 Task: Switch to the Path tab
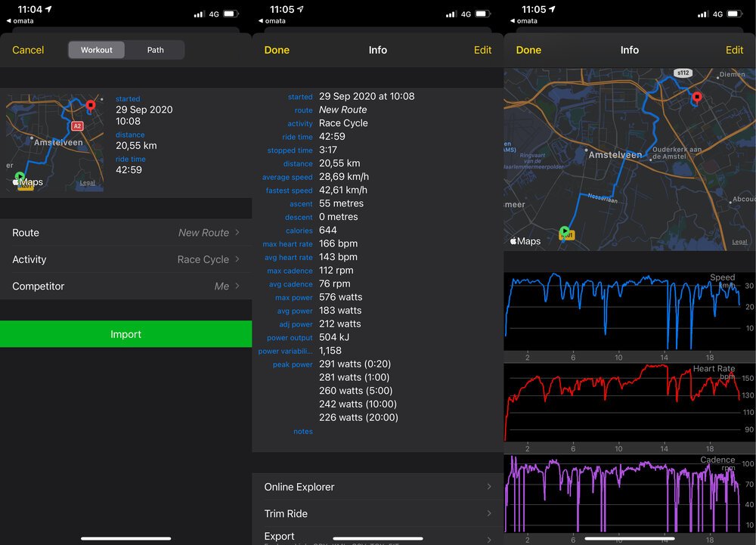[154, 50]
